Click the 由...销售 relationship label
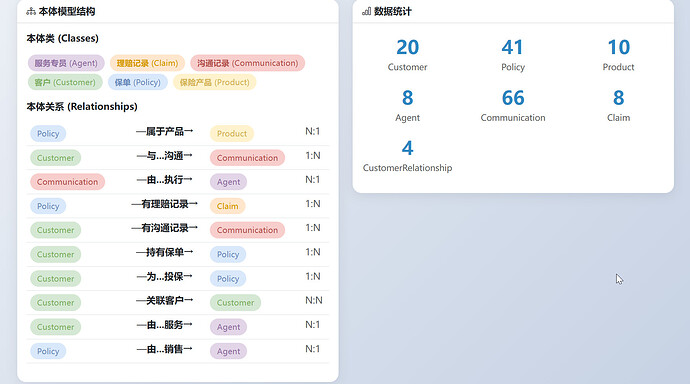Image resolution: width=690 pixels, height=384 pixels. pyautogui.click(x=164, y=349)
